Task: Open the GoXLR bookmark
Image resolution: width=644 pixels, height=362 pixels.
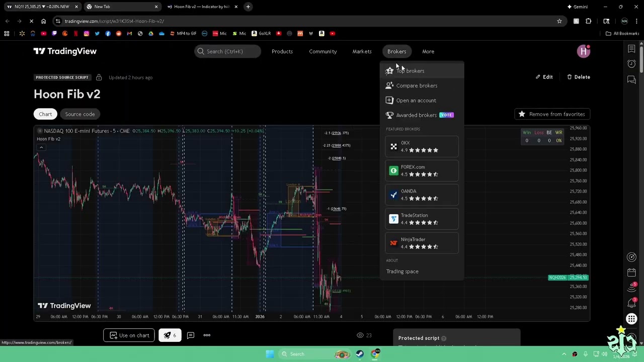Action: 261,34
